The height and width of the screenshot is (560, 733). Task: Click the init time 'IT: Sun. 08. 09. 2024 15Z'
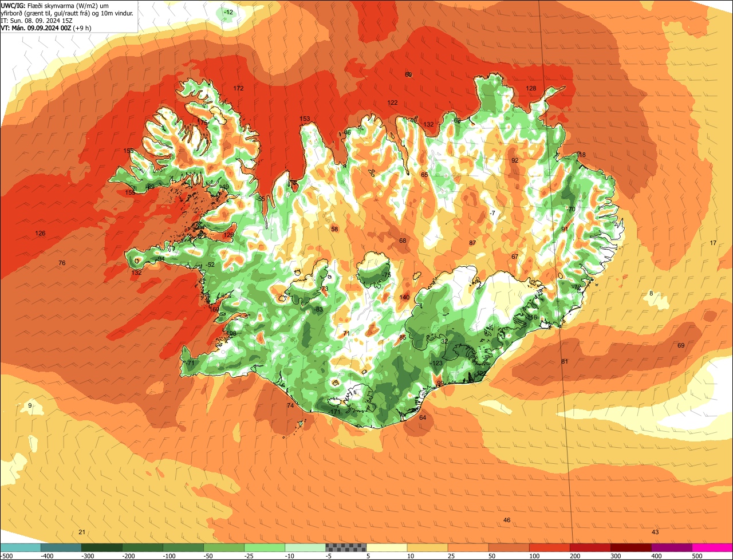pos(37,20)
